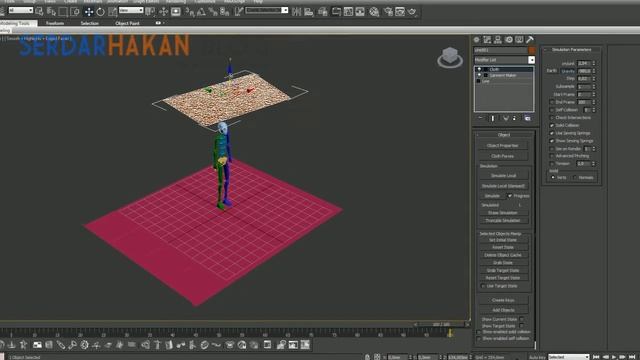The width and height of the screenshot is (640, 360).
Task: Open the Motion command panel tab
Action: 509,40
